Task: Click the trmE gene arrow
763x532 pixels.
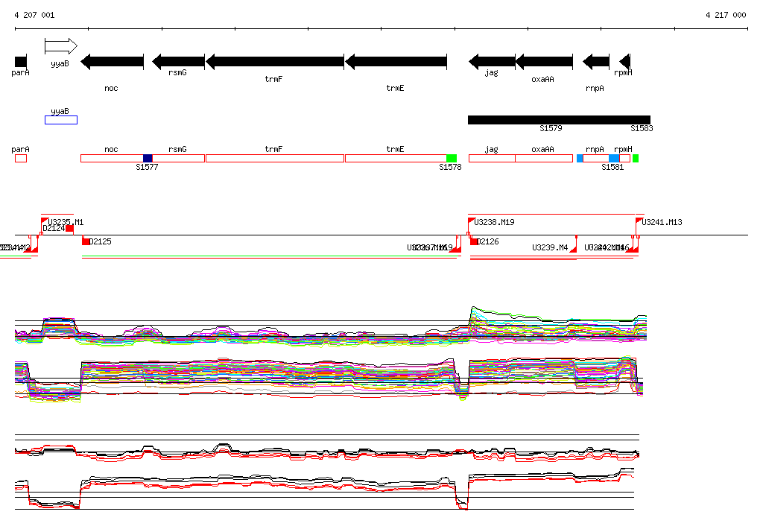Action: pyautogui.click(x=396, y=62)
